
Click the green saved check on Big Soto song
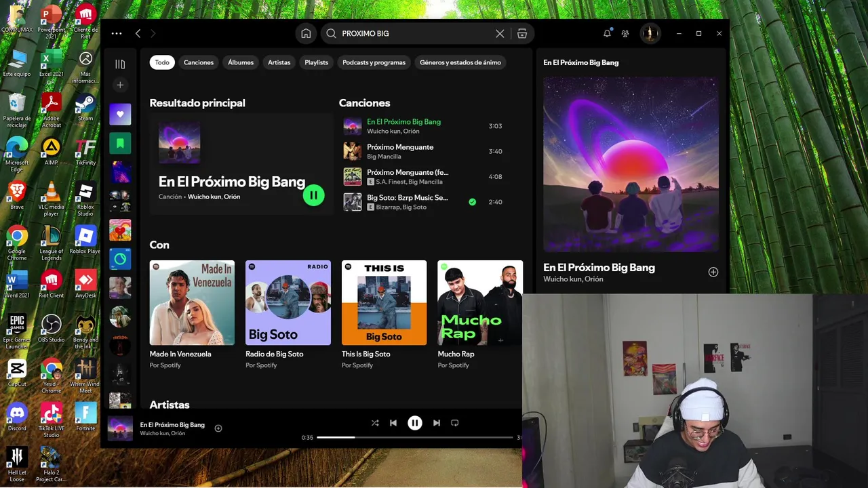(472, 202)
